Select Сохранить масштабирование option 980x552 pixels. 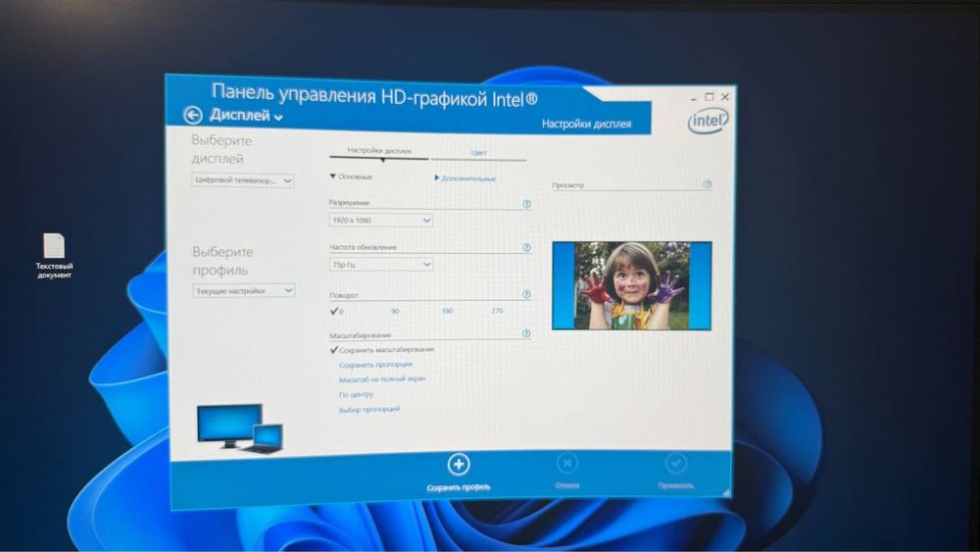(x=382, y=350)
